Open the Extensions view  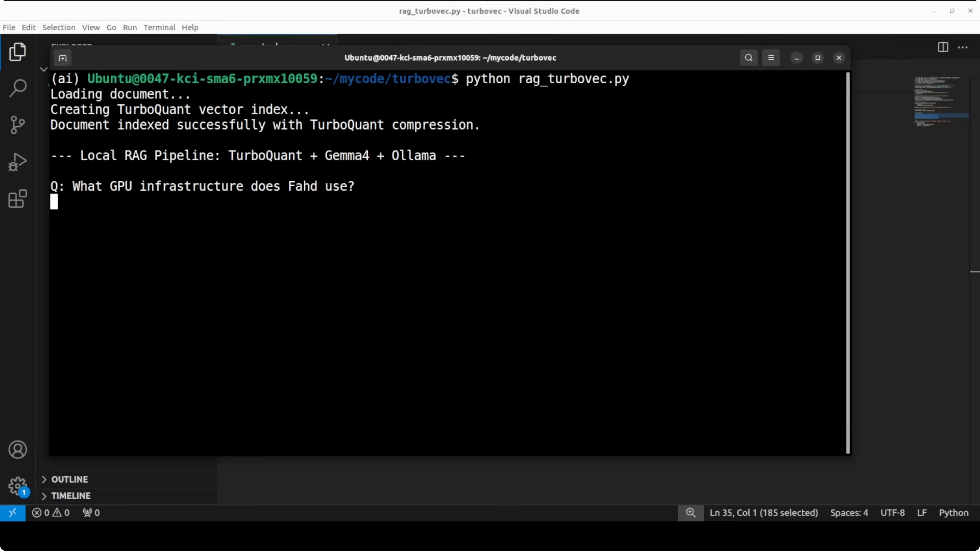click(x=18, y=199)
